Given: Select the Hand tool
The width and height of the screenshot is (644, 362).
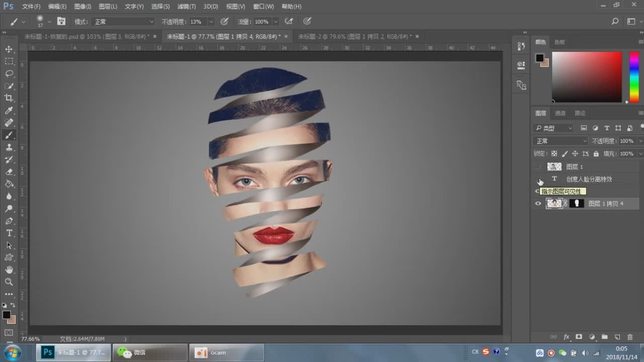Looking at the screenshot, I should 9,270.
